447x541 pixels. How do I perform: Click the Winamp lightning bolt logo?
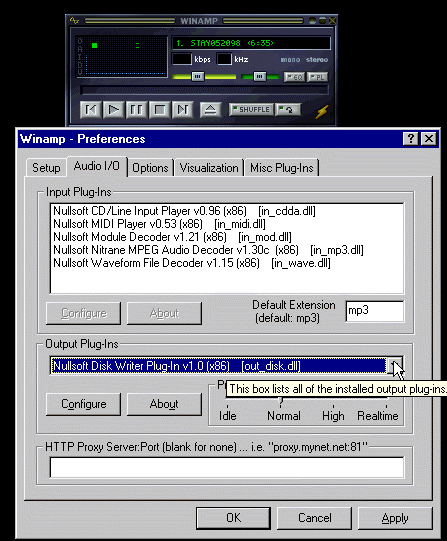[x=321, y=111]
